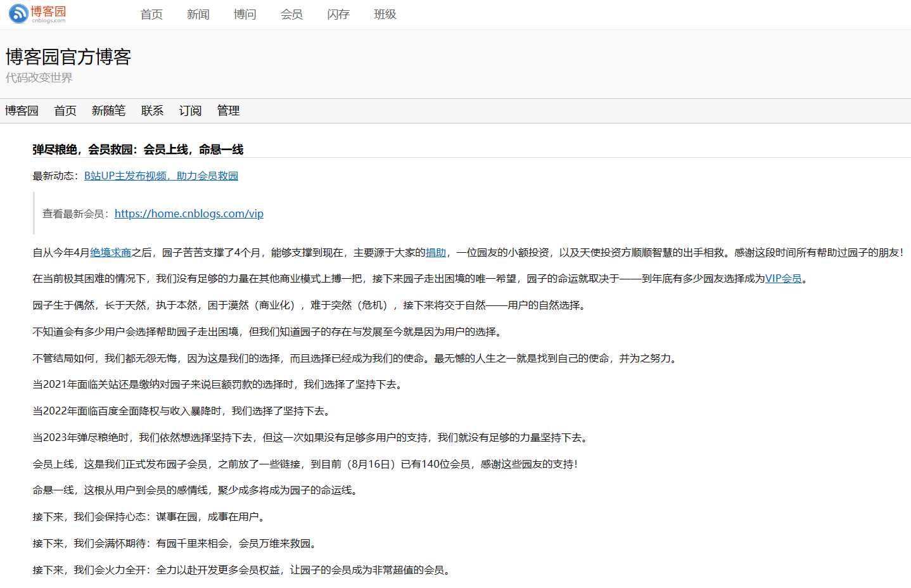Viewport: 911px width, 588px height.
Task: Open the 联系 contact page
Action: pos(152,111)
